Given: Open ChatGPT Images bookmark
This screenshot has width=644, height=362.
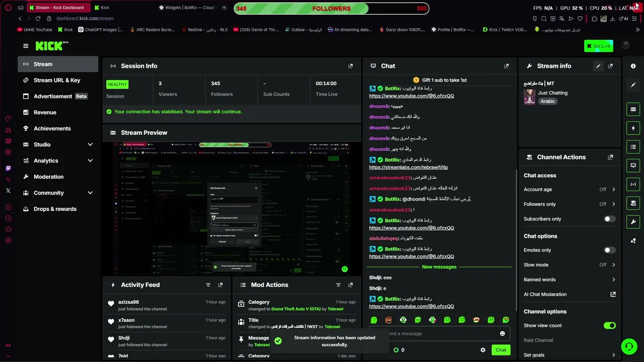Looking at the screenshot, I should click(x=101, y=30).
